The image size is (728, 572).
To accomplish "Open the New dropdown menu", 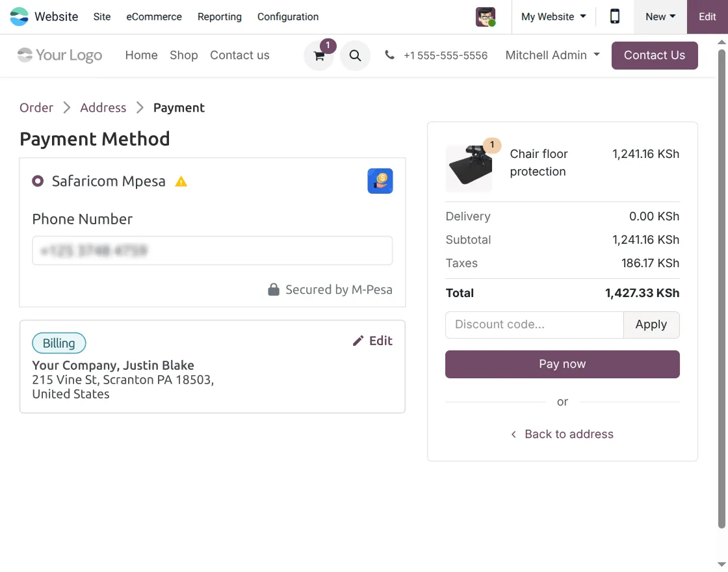I will pos(660,17).
